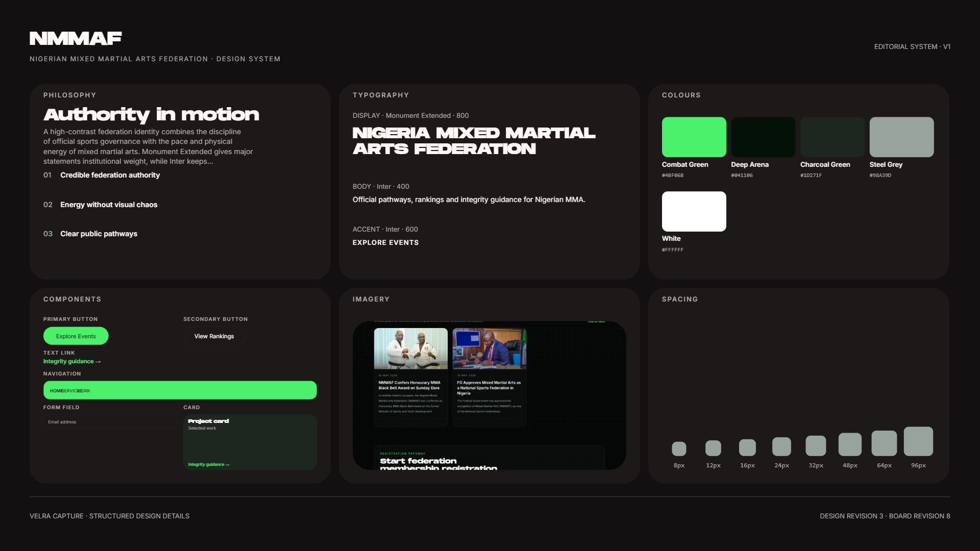Select principle 02 Energy without visual chaos
980x551 pixels.
(101, 205)
